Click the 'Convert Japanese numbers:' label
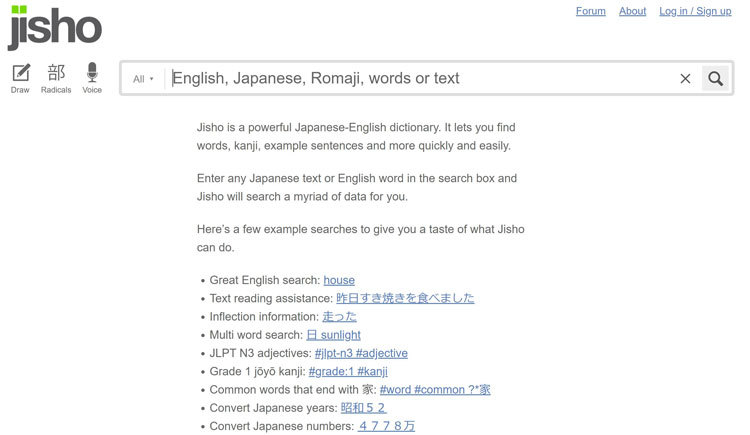Screen dimensions: 750x435 tap(282, 426)
